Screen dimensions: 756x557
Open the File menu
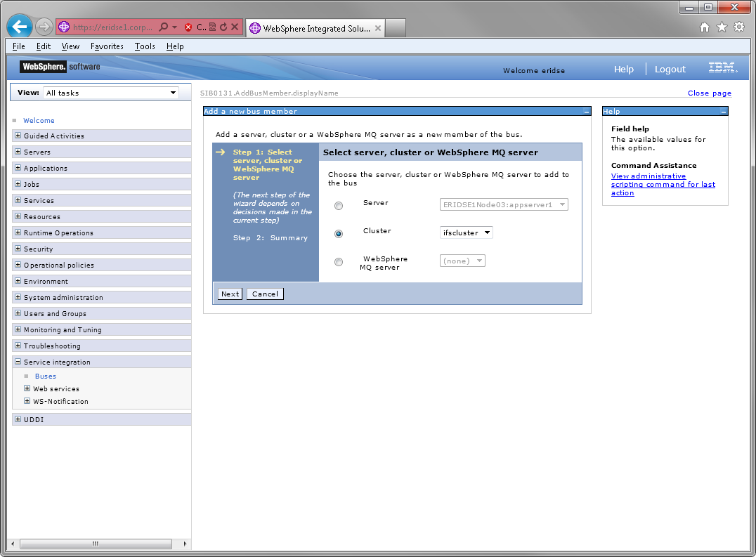coord(19,46)
